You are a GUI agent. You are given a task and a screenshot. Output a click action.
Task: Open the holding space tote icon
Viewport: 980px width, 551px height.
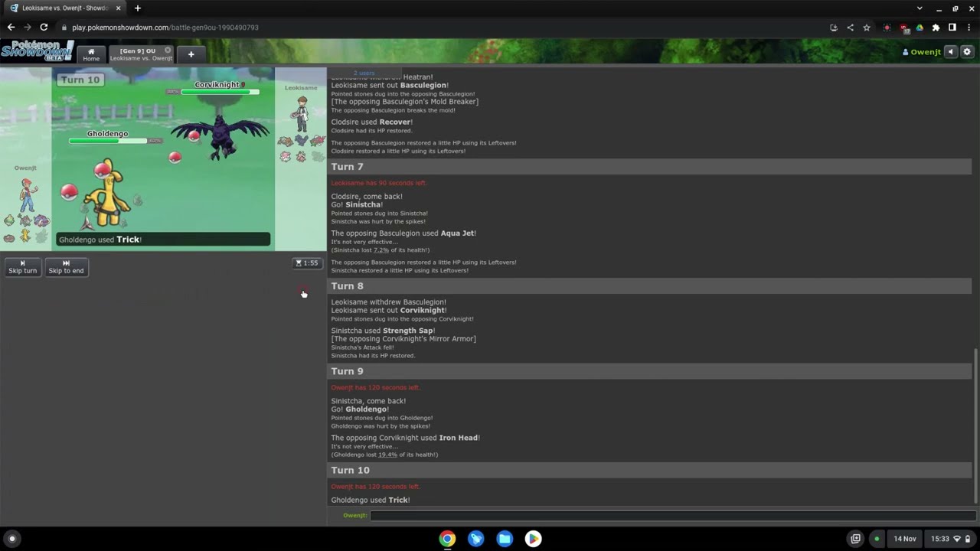tap(856, 539)
